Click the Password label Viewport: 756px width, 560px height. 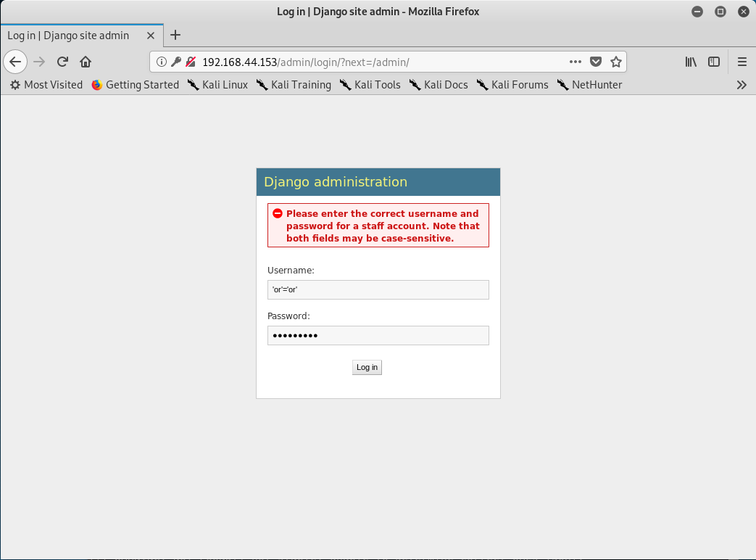tap(288, 316)
